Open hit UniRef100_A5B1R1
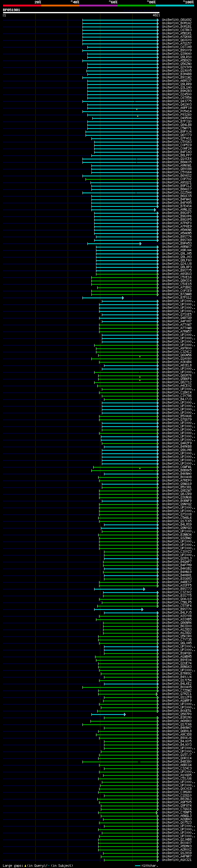The height and width of the screenshot is (868, 197). coord(176,33)
